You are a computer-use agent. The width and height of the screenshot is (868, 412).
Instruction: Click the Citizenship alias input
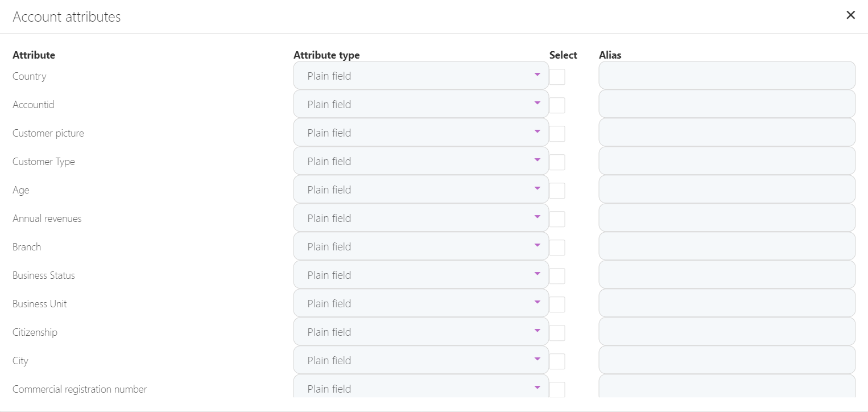pos(727,332)
